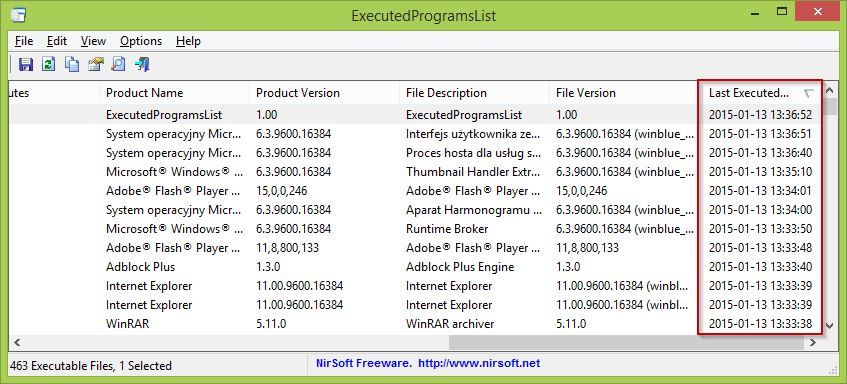
Task: Click the Save floppy disk toolbar icon
Action: point(25,64)
